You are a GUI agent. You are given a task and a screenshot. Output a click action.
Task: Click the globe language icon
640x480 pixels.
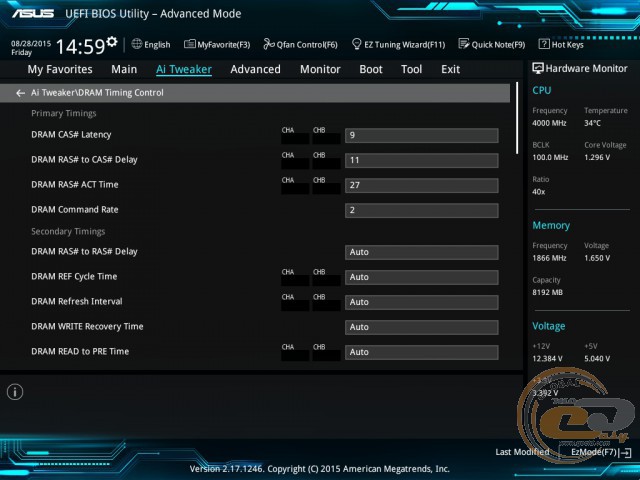click(137, 44)
